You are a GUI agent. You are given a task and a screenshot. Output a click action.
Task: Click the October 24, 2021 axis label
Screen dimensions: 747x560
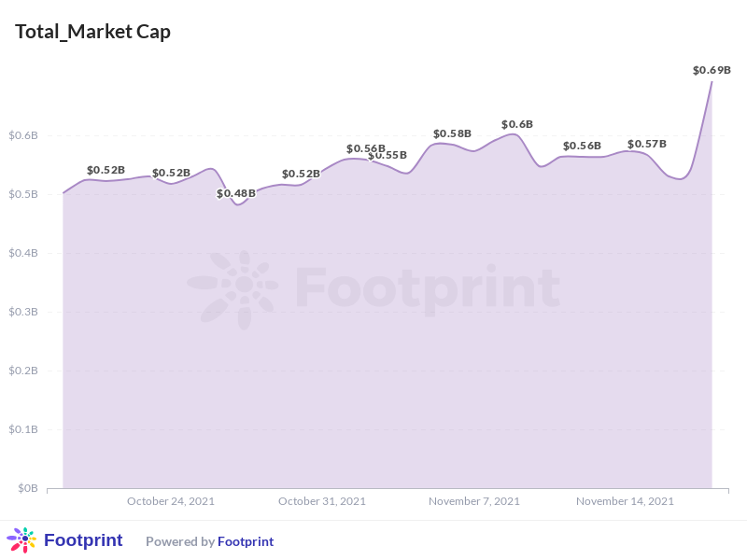tap(171, 501)
